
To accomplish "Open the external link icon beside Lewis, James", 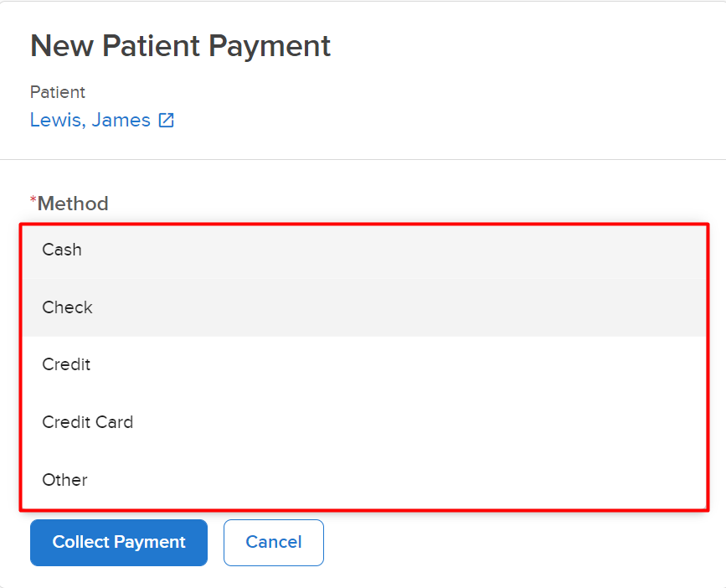I will pyautogui.click(x=167, y=121).
